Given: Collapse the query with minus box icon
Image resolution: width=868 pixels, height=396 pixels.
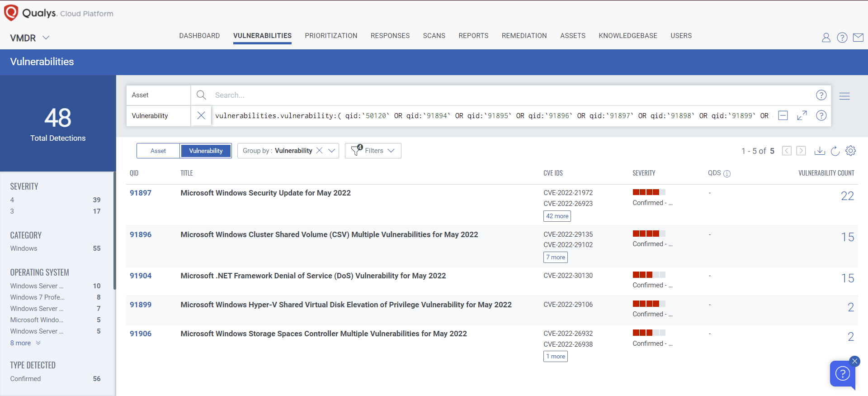Looking at the screenshot, I should [x=783, y=115].
